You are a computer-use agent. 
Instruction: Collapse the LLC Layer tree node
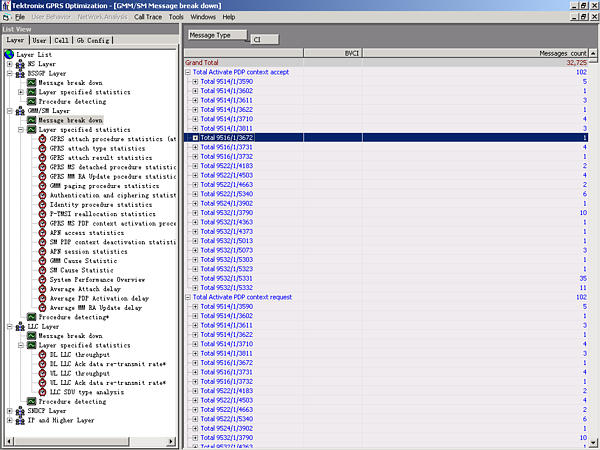coord(10,327)
